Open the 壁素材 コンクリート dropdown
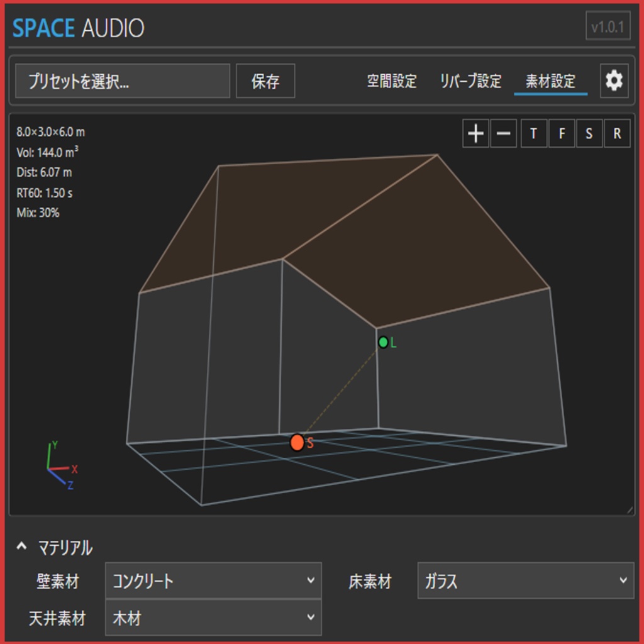 tap(213, 580)
